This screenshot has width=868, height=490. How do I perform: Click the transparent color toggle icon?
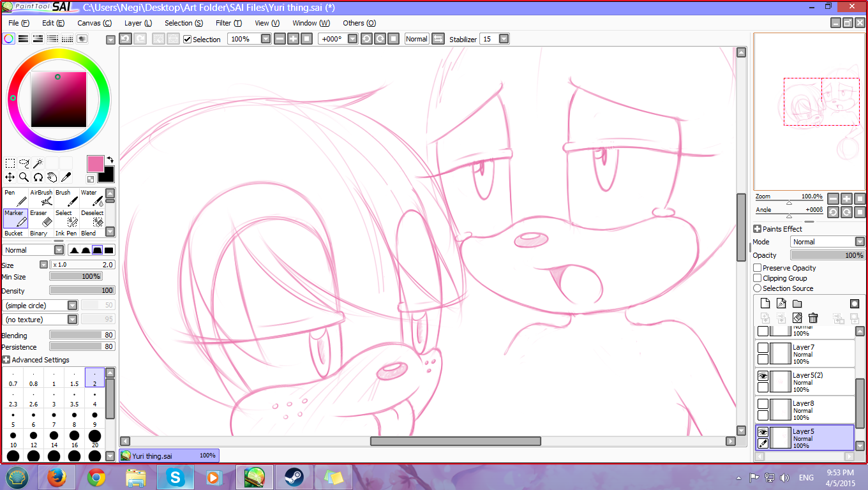click(91, 180)
